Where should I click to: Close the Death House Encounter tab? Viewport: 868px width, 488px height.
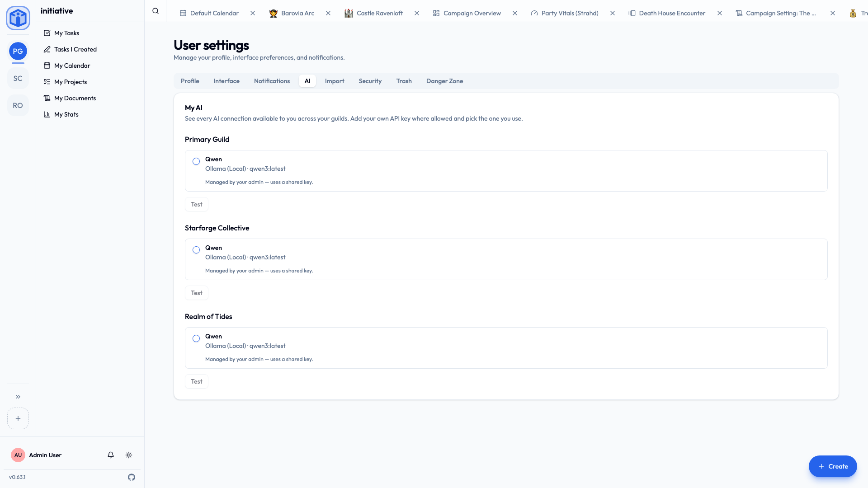(720, 13)
